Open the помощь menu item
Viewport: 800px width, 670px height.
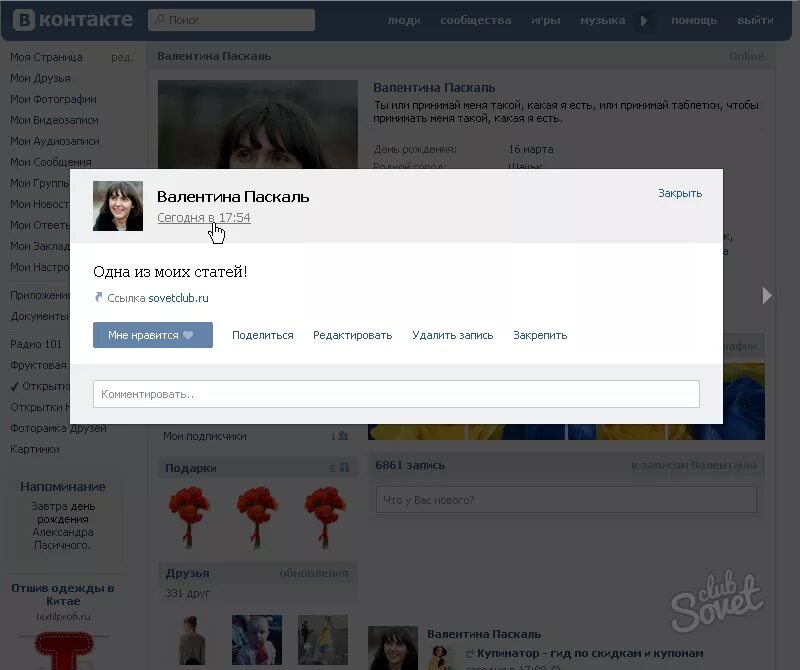coord(694,20)
